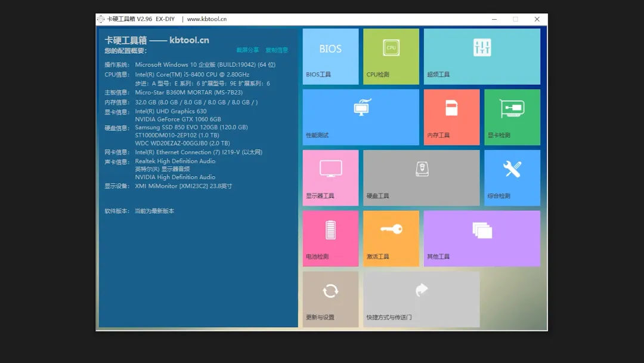Open 显示器工具 (monitor tools)
The image size is (644, 363).
pyautogui.click(x=330, y=177)
